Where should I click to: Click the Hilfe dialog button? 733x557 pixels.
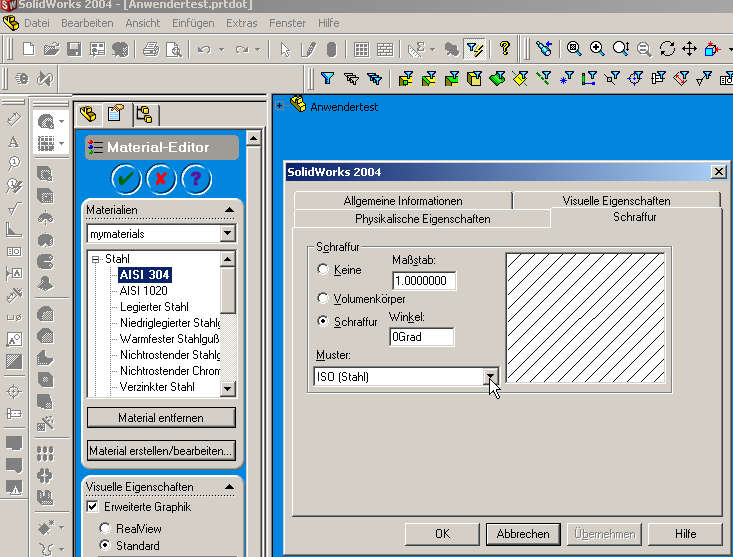(685, 534)
